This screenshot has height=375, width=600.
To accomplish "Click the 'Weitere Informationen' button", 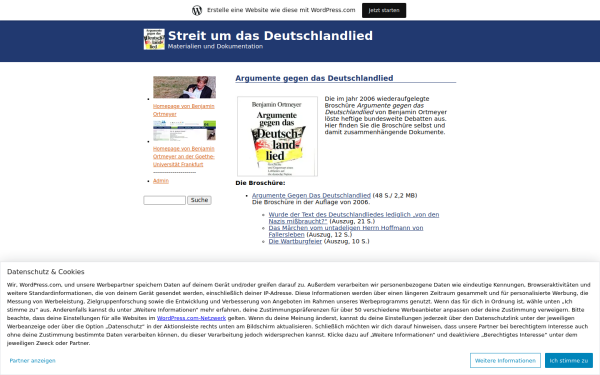I will point(505,360).
